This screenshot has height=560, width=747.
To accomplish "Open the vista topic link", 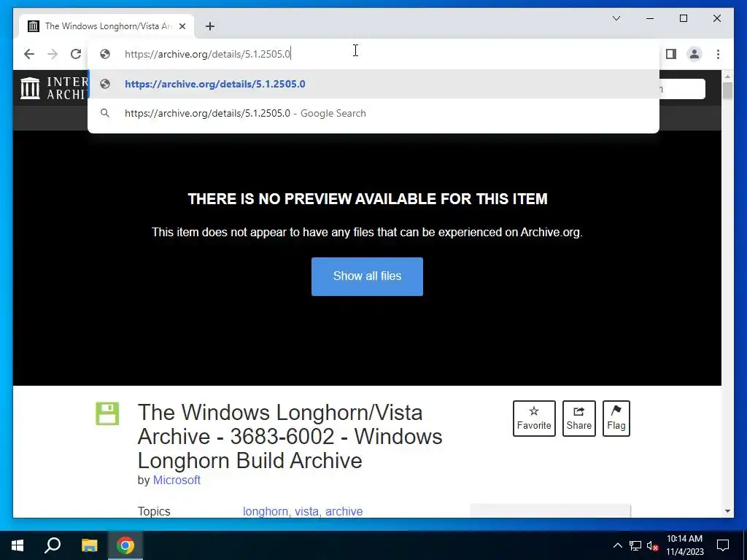I will click(307, 511).
